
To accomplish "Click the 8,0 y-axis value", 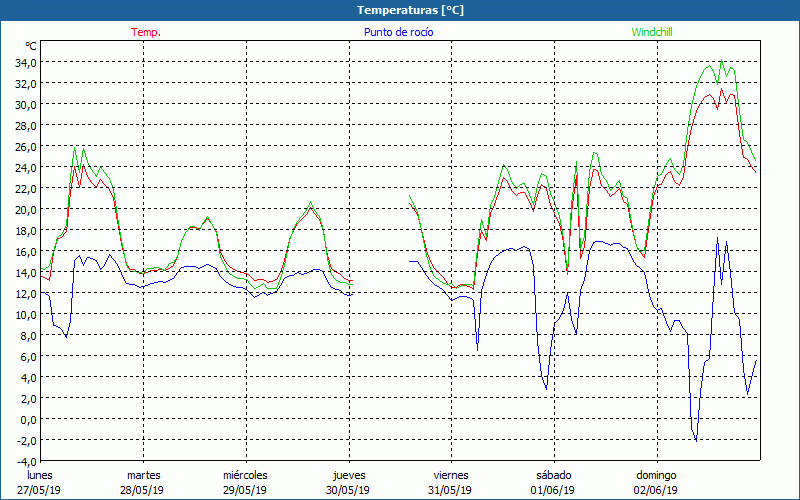I will pyautogui.click(x=29, y=336).
